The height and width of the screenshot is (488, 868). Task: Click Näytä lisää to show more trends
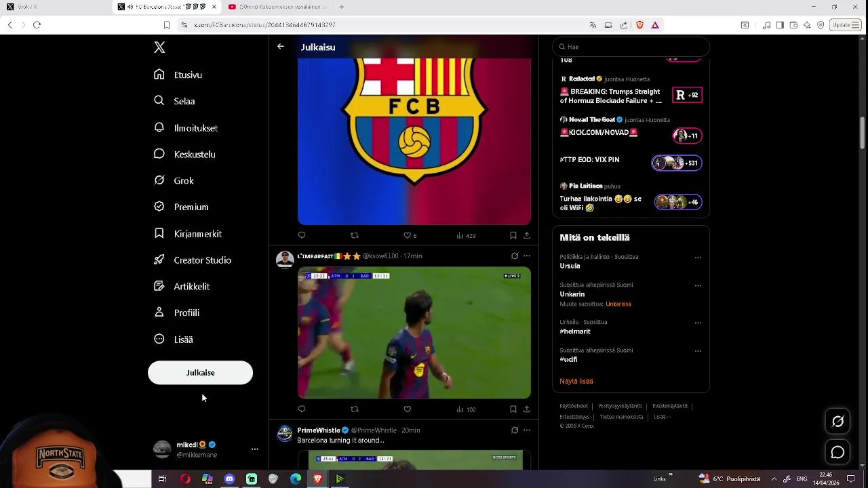(576, 381)
